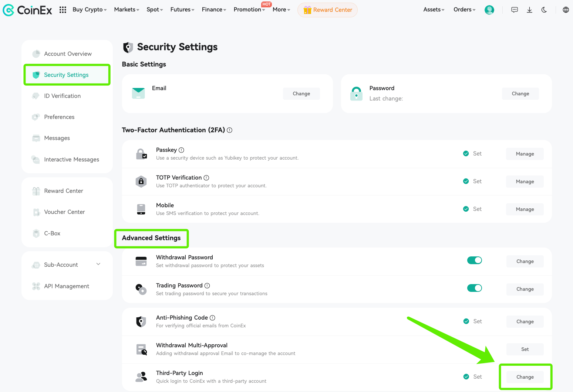Click Set for Withdrawal Multi-Approval
The height and width of the screenshot is (392, 573).
[x=525, y=349]
